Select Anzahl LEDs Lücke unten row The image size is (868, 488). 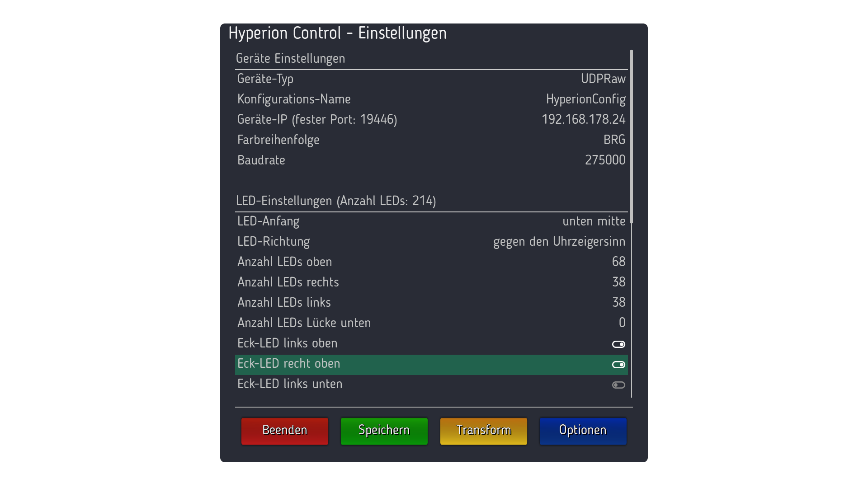point(431,323)
